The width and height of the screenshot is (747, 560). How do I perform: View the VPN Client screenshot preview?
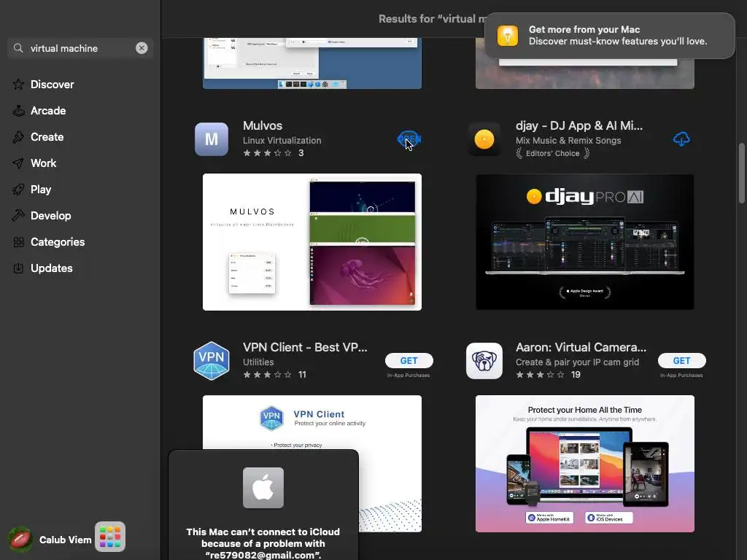coord(312,422)
